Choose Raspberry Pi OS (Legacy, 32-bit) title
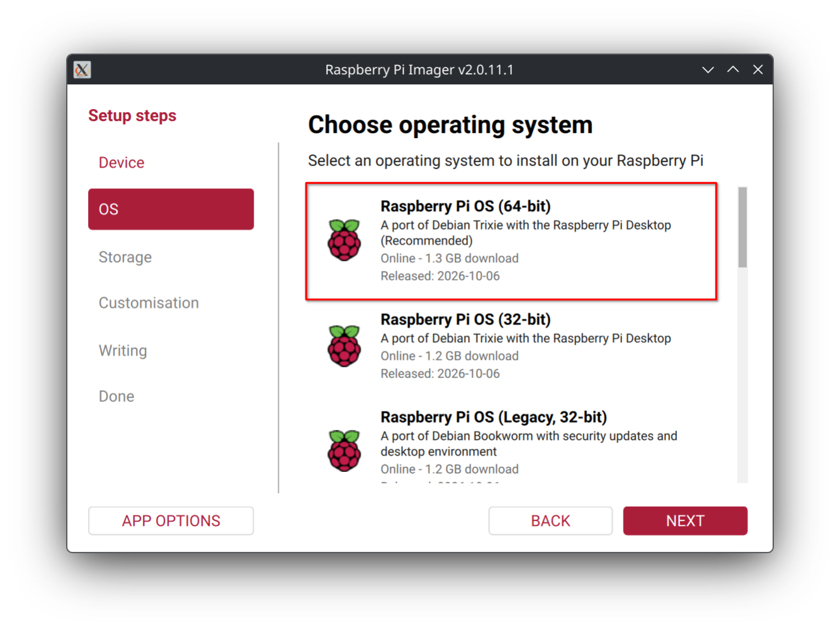Image resolution: width=840 pixels, height=632 pixels. (x=494, y=417)
